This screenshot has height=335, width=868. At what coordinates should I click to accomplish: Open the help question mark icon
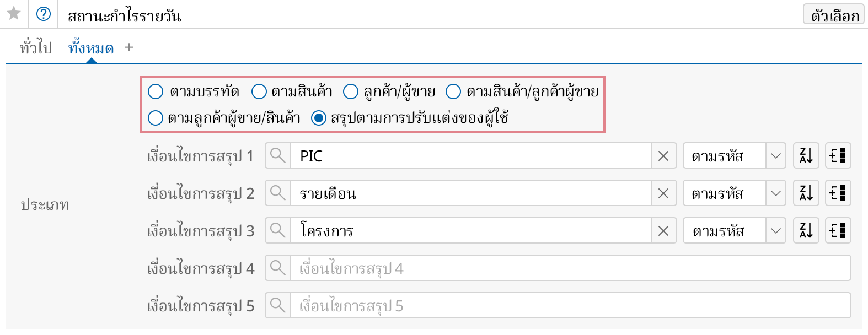(43, 14)
